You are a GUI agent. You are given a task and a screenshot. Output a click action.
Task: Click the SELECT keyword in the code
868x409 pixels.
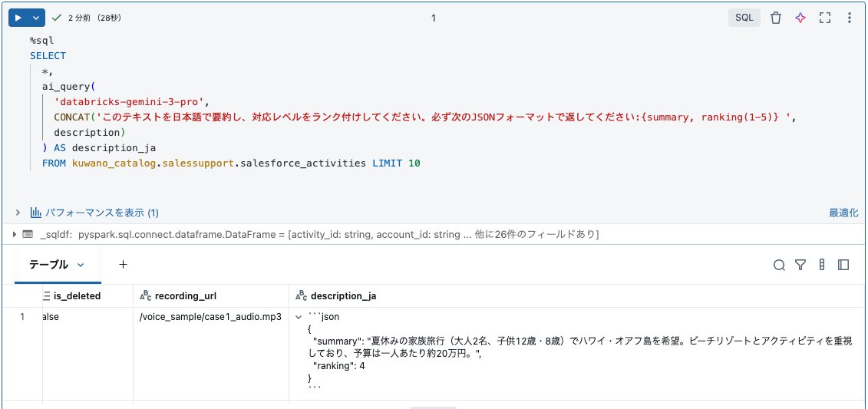48,56
